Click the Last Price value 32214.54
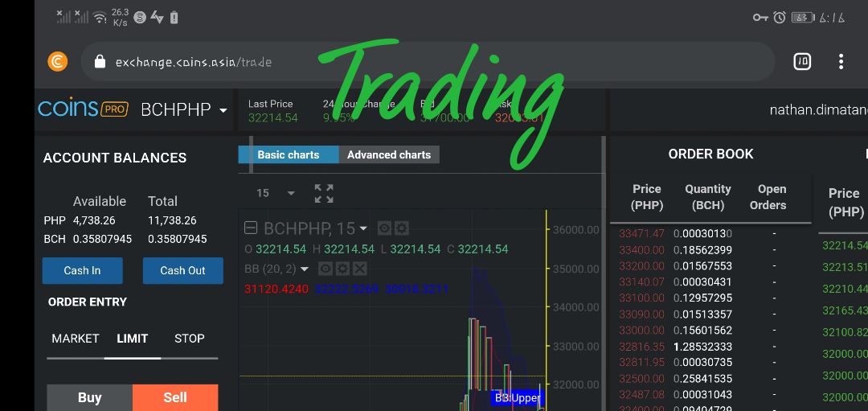Viewport: 868px width, 411px height. click(273, 117)
